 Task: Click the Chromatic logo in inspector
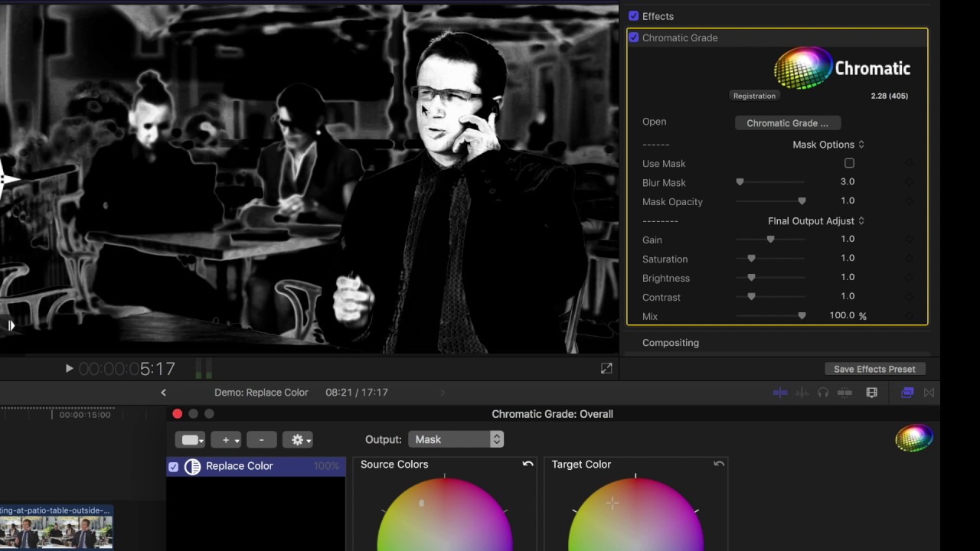coord(842,67)
